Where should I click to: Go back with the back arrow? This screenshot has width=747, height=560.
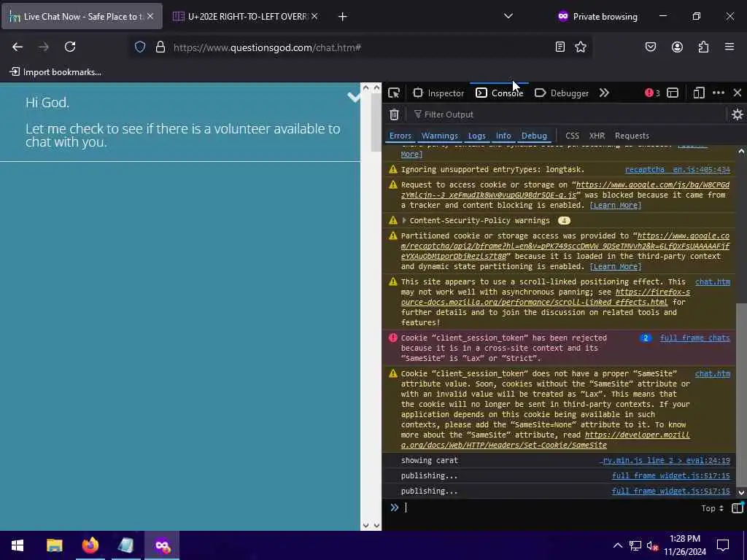coord(18,47)
